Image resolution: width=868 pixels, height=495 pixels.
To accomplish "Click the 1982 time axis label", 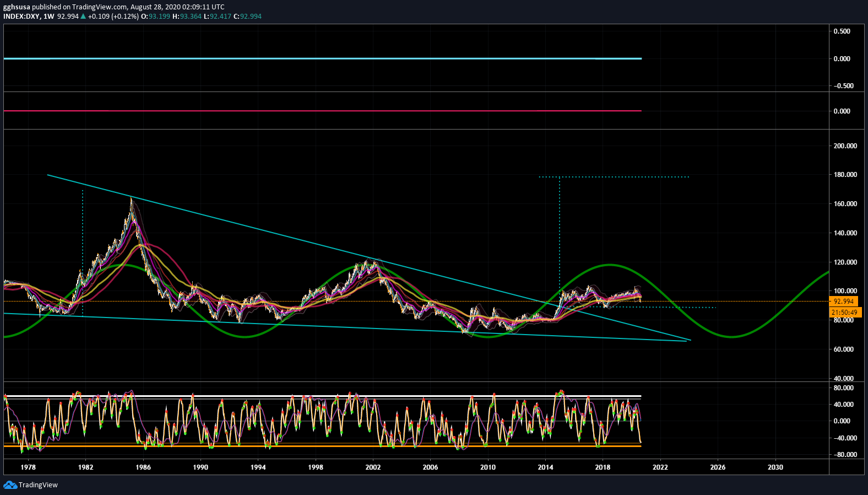I will (x=85, y=467).
